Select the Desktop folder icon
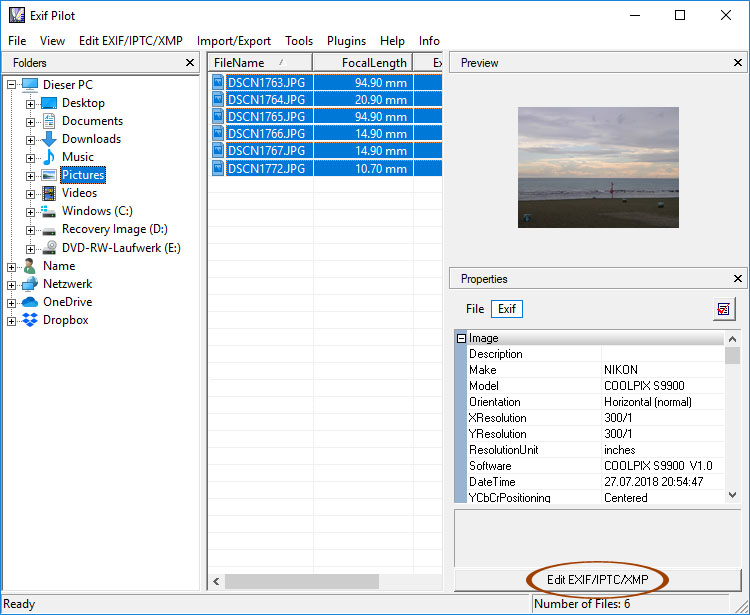 [x=49, y=103]
